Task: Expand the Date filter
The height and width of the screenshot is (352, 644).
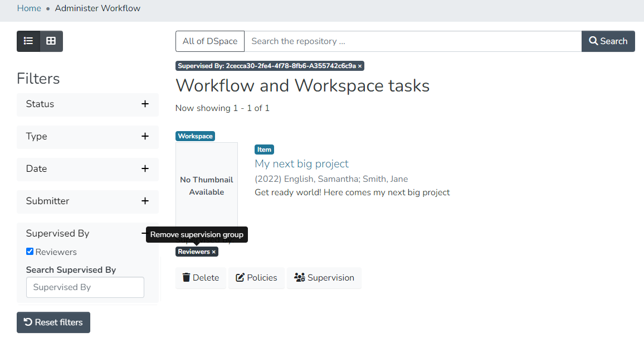Action: [x=145, y=168]
